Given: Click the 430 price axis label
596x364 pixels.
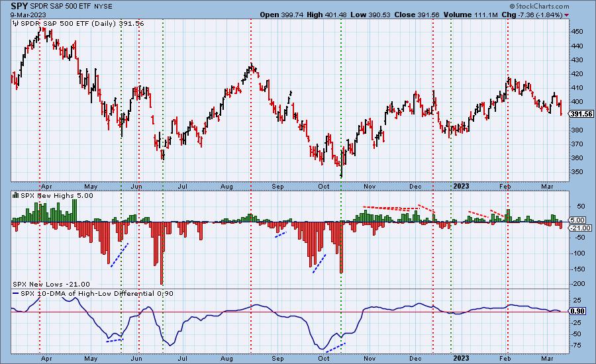Looking at the screenshot, I should coord(577,60).
